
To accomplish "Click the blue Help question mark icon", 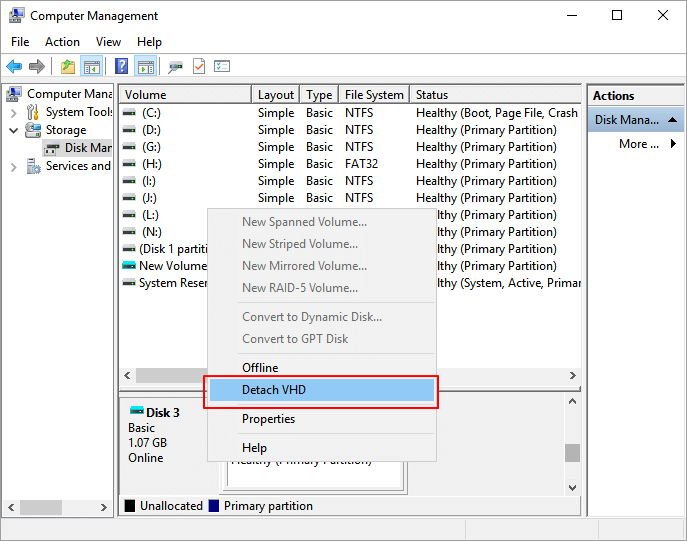I will click(121, 66).
